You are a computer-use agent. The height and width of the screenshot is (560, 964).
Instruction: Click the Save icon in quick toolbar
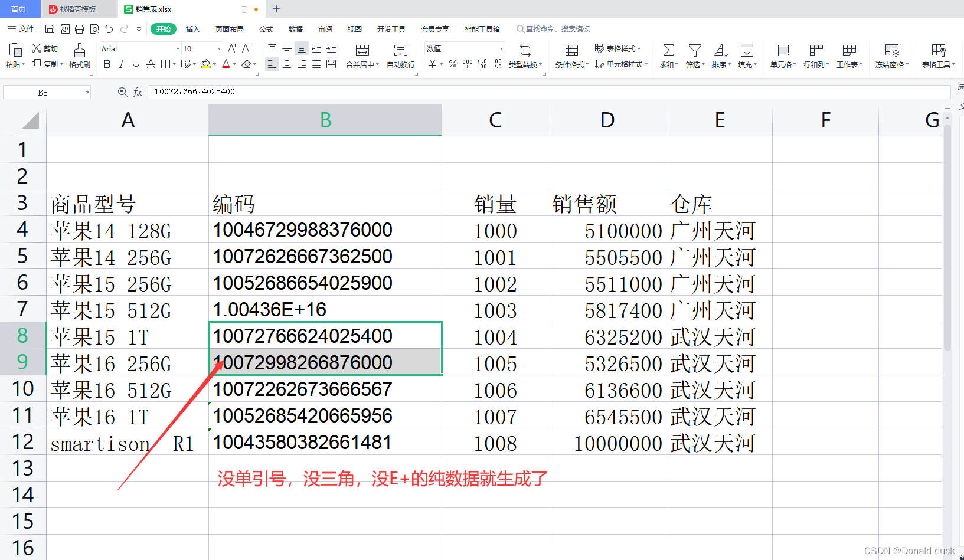click(50, 29)
